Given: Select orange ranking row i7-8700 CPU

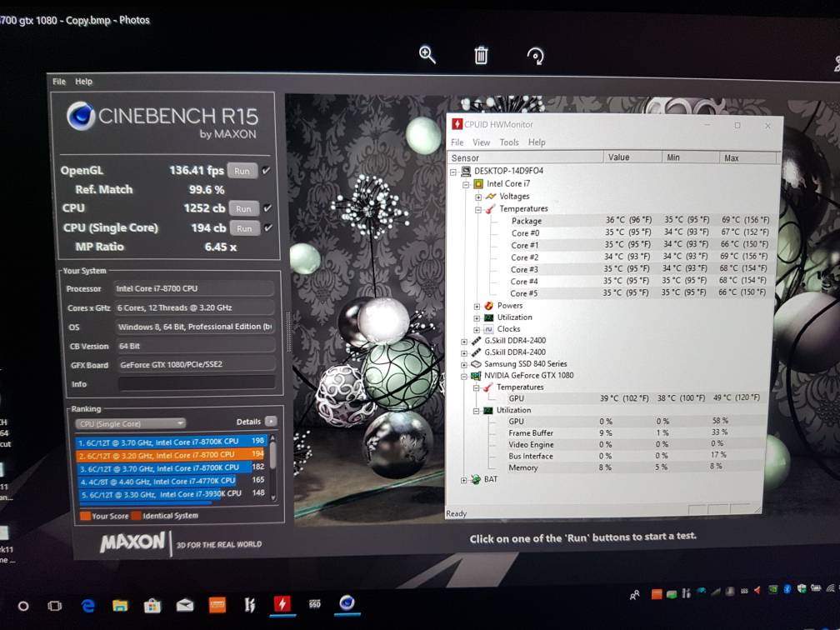Looking at the screenshot, I should (x=171, y=455).
